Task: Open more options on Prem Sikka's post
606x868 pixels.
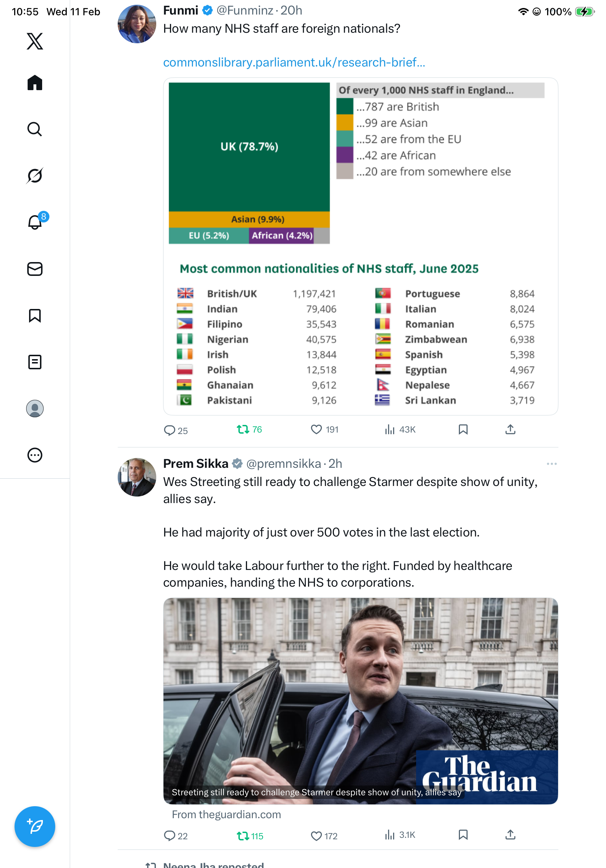Action: tap(551, 464)
